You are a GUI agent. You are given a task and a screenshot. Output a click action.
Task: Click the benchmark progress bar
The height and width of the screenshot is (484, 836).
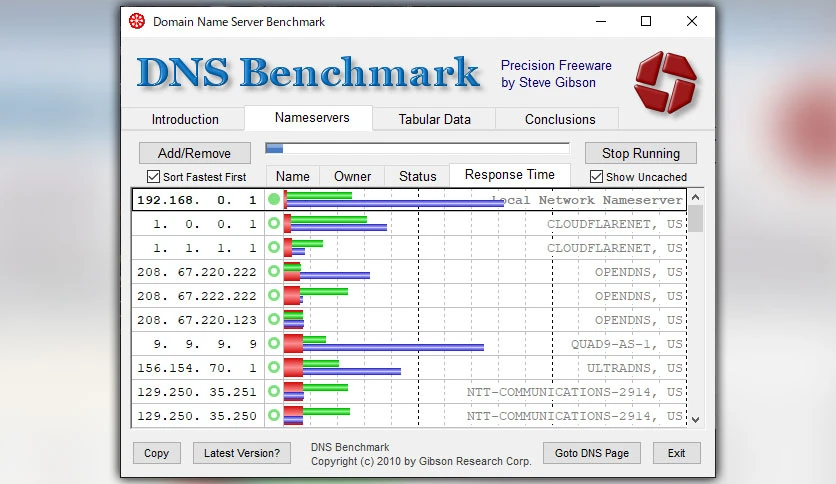coord(417,148)
